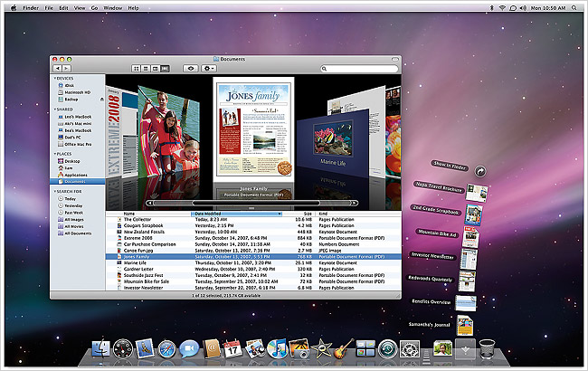
Task: Select the Car Purchase Comparison file
Action: click(x=253, y=244)
